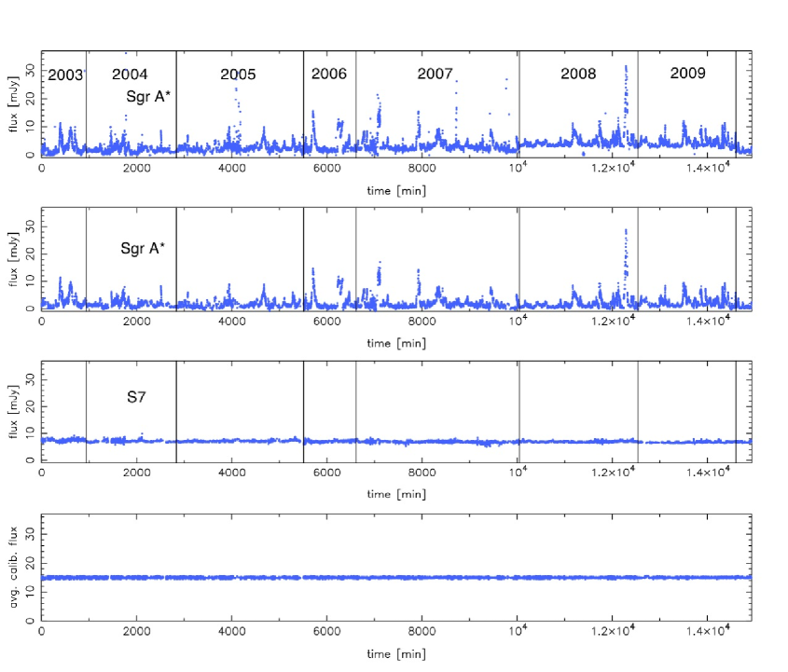Click time [min] label under avg. calib. flux panel
This screenshot has width=788, height=672.
(396, 654)
